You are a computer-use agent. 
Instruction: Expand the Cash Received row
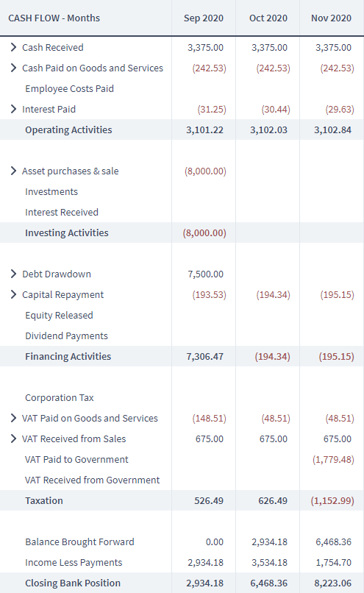(14, 47)
